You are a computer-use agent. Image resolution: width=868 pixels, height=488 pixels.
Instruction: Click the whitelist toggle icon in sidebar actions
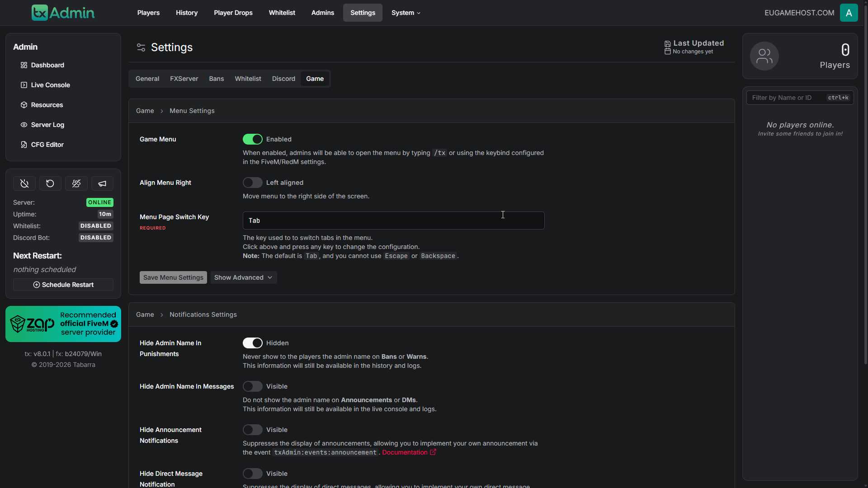(76, 183)
